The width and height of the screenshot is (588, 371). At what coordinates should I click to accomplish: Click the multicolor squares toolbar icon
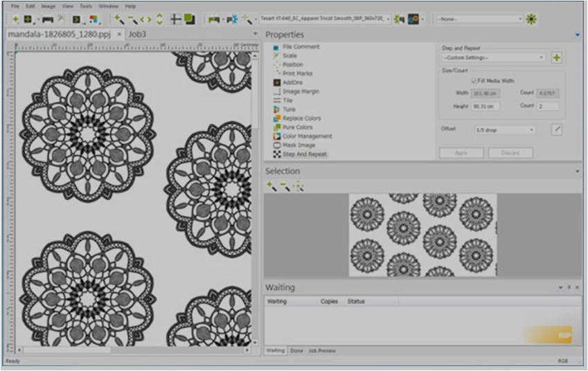tap(93, 19)
